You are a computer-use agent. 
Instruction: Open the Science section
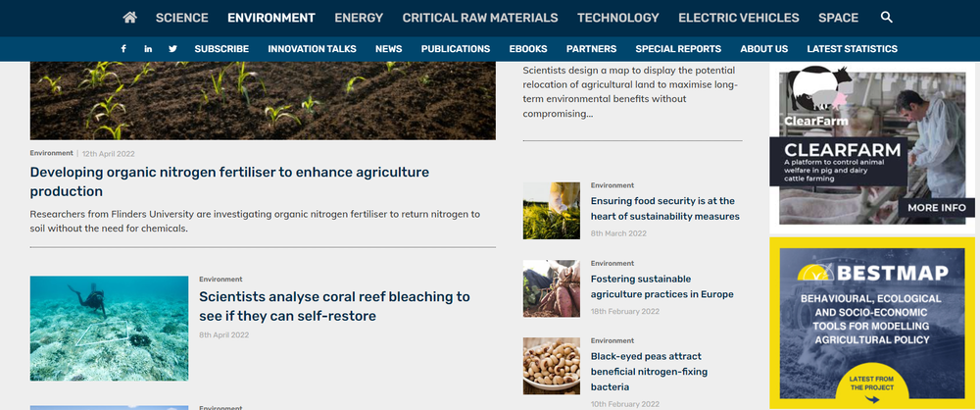(x=182, y=19)
